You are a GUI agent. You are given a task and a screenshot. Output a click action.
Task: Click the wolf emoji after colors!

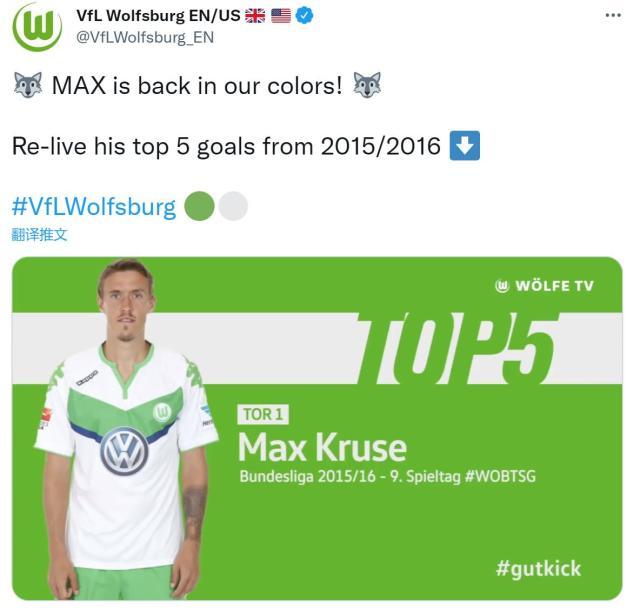pos(367,85)
